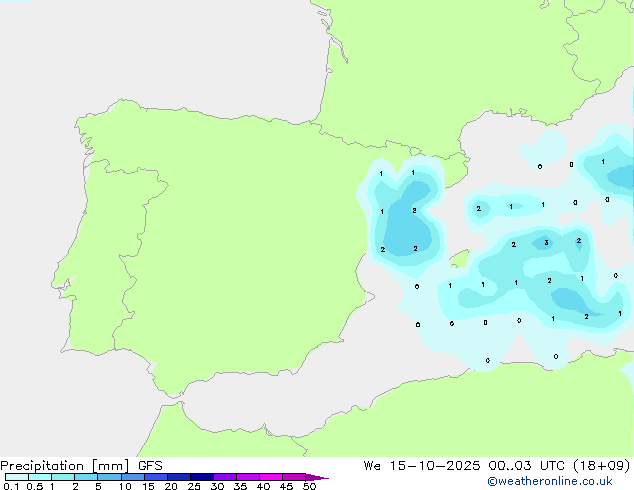Screen dimensions: 634x490
Task: Pick the legend swatch between 2 and 5
Action: pyautogui.click(x=86, y=477)
